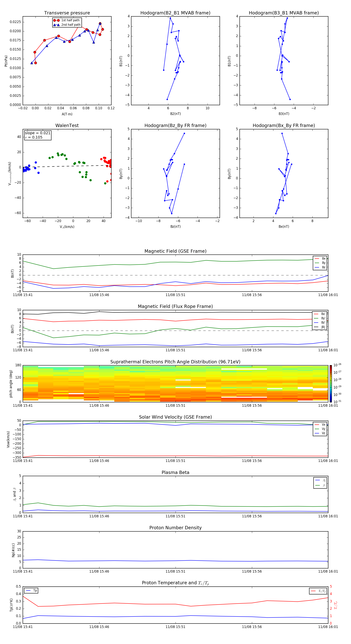Click the By legend entry in GSE panel
Screen dimensions: 351x644
tap(320, 263)
